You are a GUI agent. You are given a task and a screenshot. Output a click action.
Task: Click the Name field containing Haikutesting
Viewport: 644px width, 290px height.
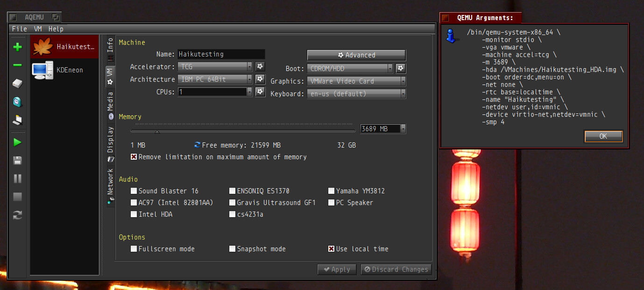click(x=221, y=54)
